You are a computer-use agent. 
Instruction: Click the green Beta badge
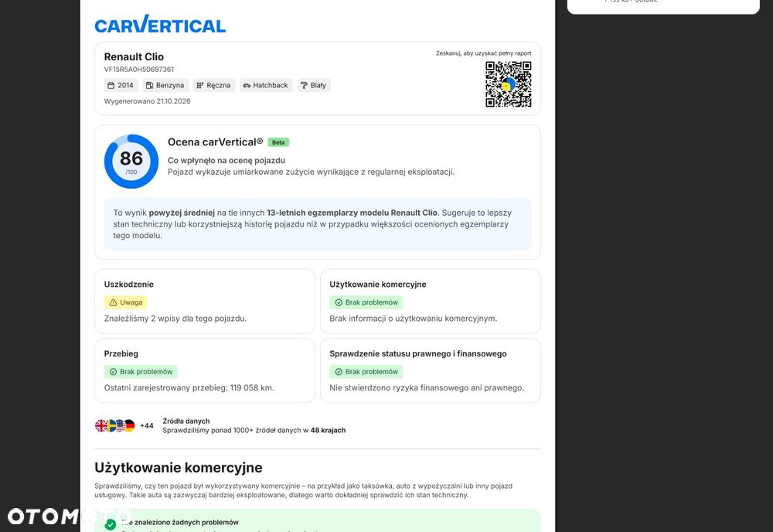(x=278, y=142)
